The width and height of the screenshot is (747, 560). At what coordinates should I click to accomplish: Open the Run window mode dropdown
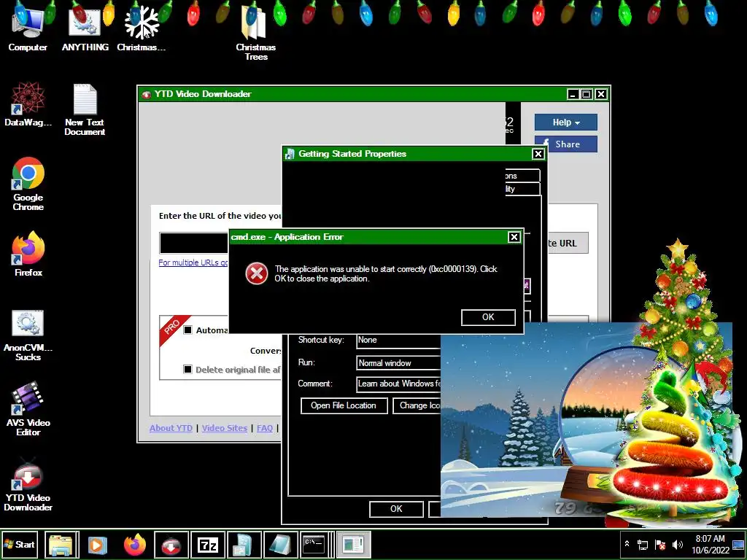[x=398, y=363]
